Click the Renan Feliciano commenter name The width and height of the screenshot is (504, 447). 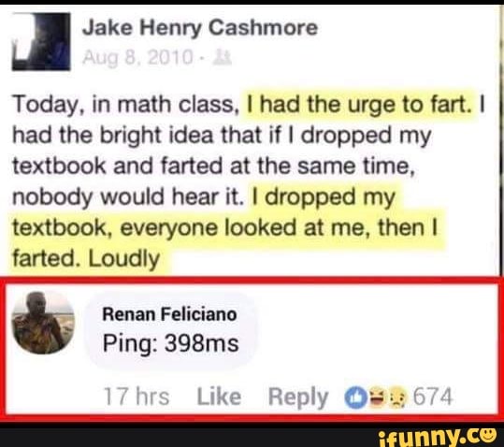coord(169,314)
